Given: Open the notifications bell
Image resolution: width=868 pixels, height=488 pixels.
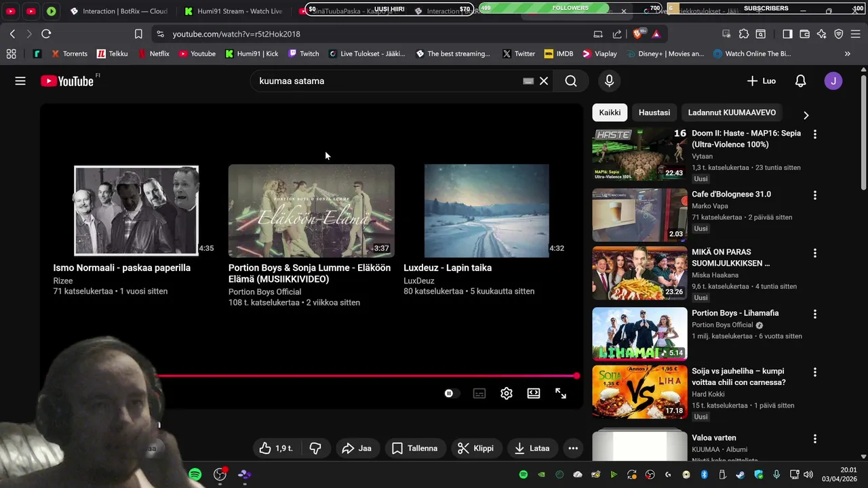Looking at the screenshot, I should 800,81.
